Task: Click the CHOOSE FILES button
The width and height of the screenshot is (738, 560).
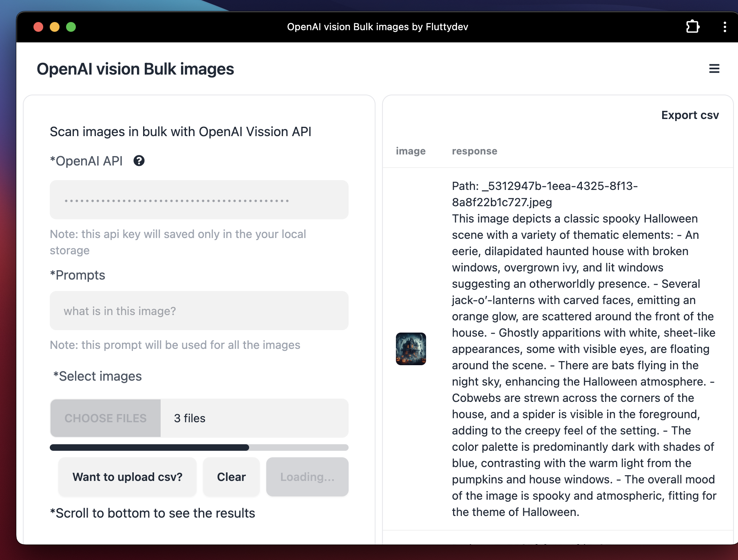Action: pos(106,418)
